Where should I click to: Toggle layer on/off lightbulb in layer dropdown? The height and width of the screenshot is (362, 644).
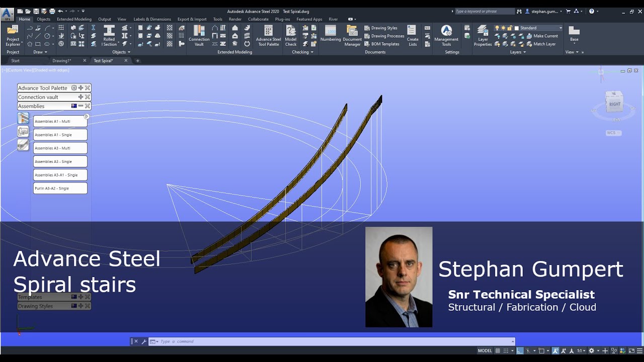[497, 28]
